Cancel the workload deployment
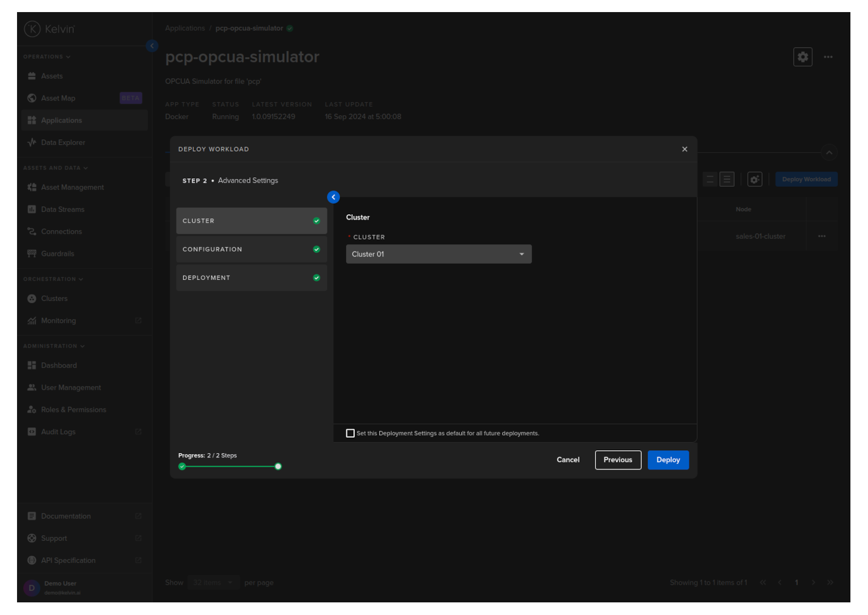868x615 pixels. coord(567,460)
